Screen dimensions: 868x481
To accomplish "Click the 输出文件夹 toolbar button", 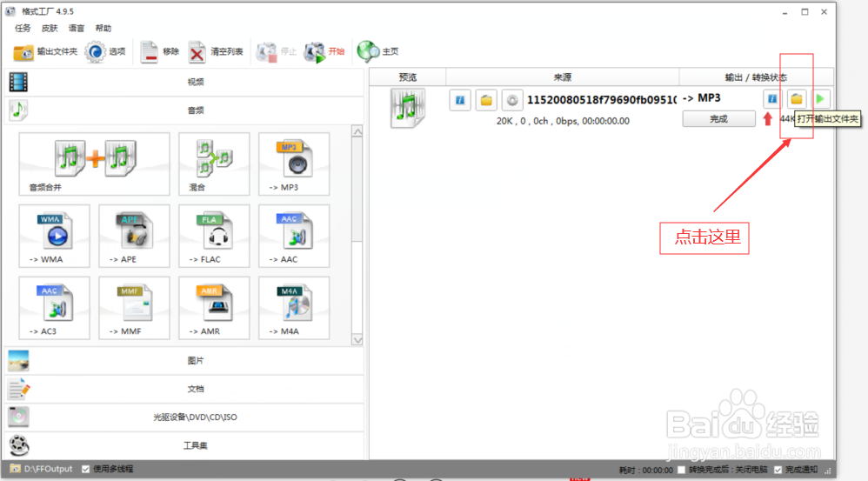I will tap(45, 51).
